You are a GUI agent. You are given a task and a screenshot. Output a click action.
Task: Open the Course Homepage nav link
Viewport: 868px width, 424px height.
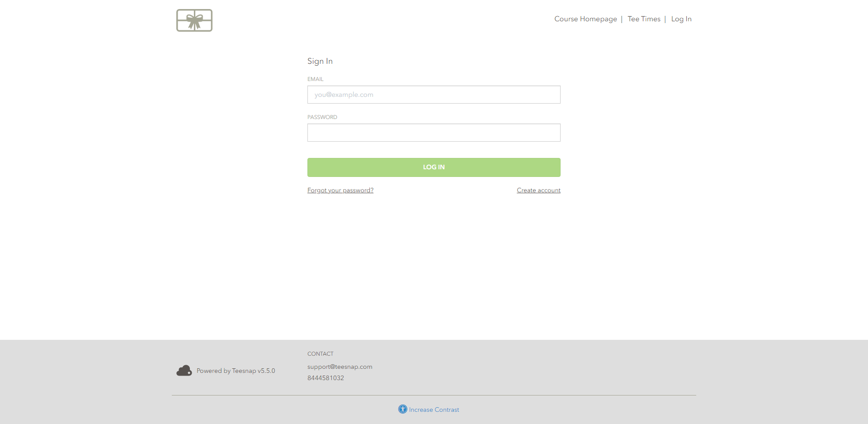[x=585, y=19]
